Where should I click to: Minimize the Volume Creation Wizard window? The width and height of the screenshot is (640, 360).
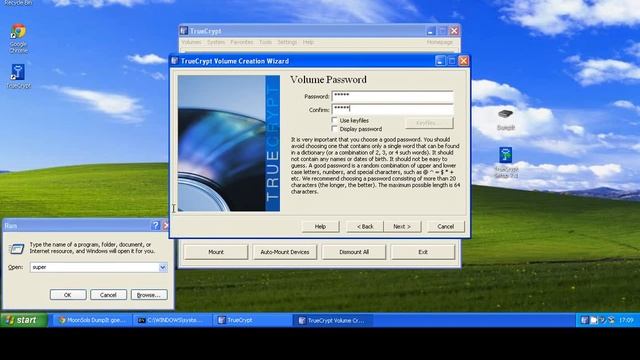point(440,61)
